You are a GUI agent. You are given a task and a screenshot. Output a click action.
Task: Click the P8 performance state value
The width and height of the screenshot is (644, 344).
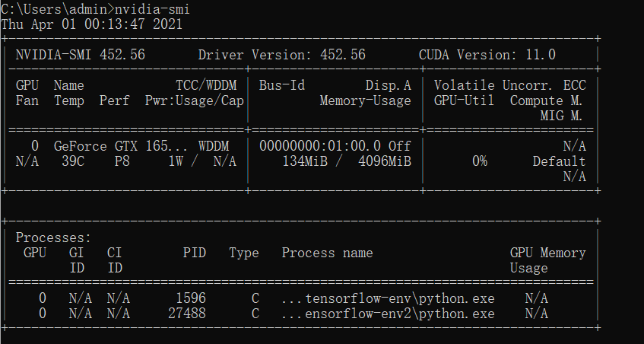[x=122, y=161]
